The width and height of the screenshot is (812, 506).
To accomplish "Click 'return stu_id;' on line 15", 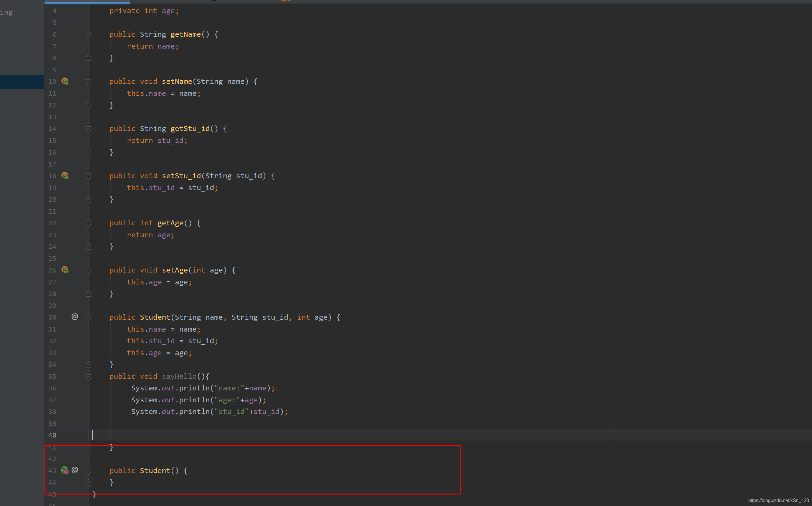I will (157, 141).
